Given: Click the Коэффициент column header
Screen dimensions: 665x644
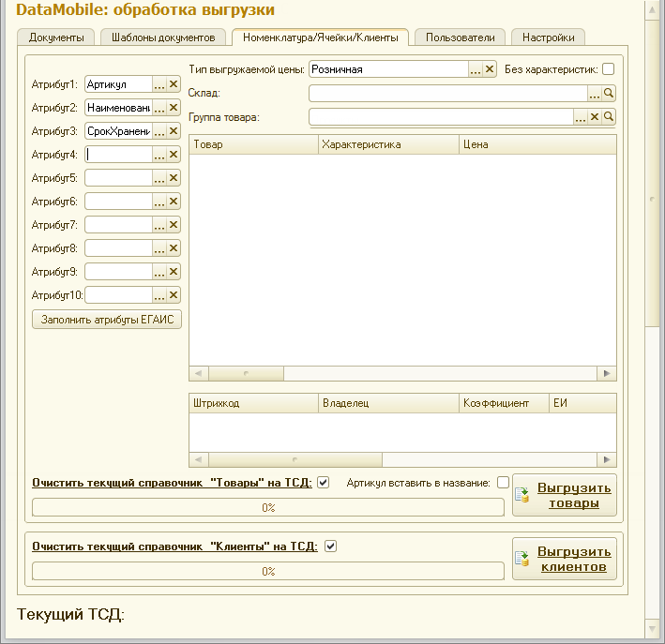Looking at the screenshot, I should pyautogui.click(x=505, y=403).
